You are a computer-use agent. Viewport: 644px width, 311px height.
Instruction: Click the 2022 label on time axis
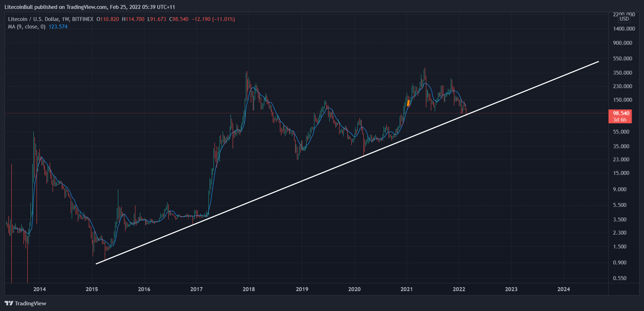pos(459,289)
